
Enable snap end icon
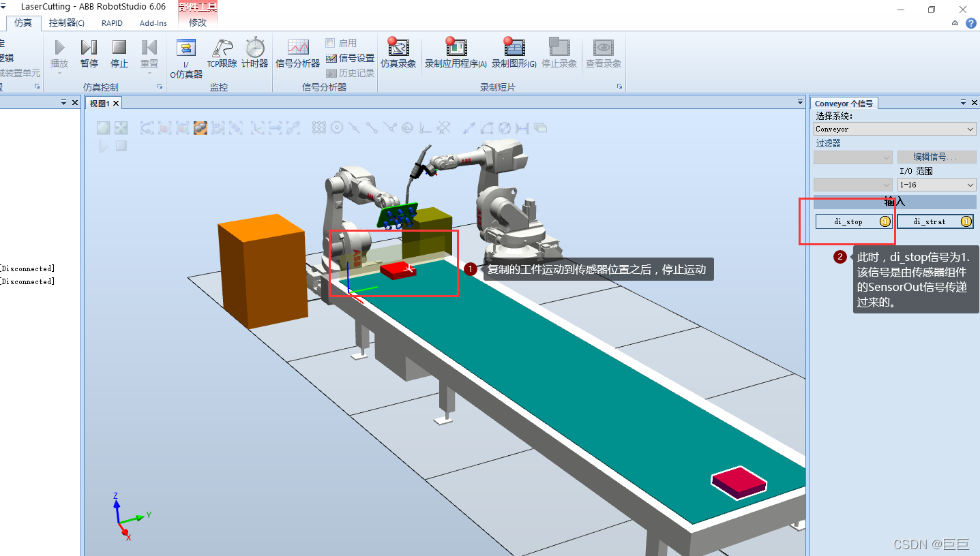372,127
